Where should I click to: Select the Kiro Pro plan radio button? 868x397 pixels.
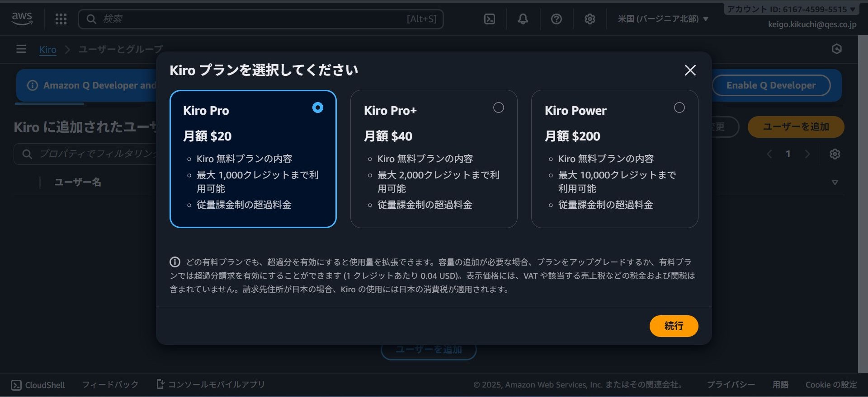coord(318,107)
